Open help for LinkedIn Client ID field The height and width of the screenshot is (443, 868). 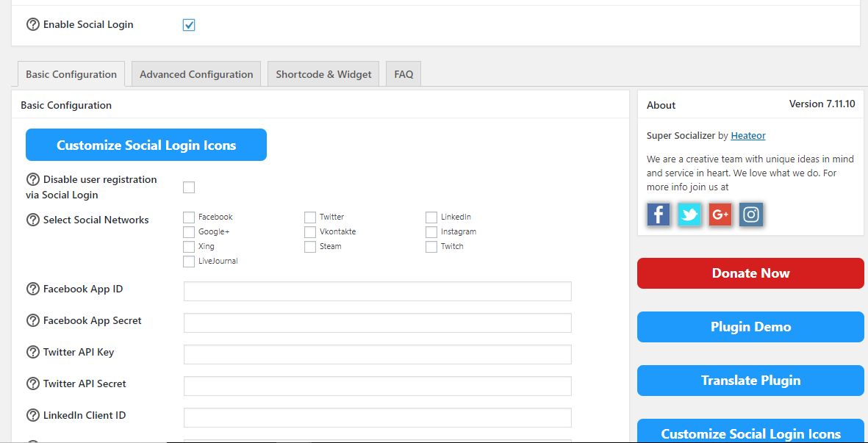pos(32,415)
